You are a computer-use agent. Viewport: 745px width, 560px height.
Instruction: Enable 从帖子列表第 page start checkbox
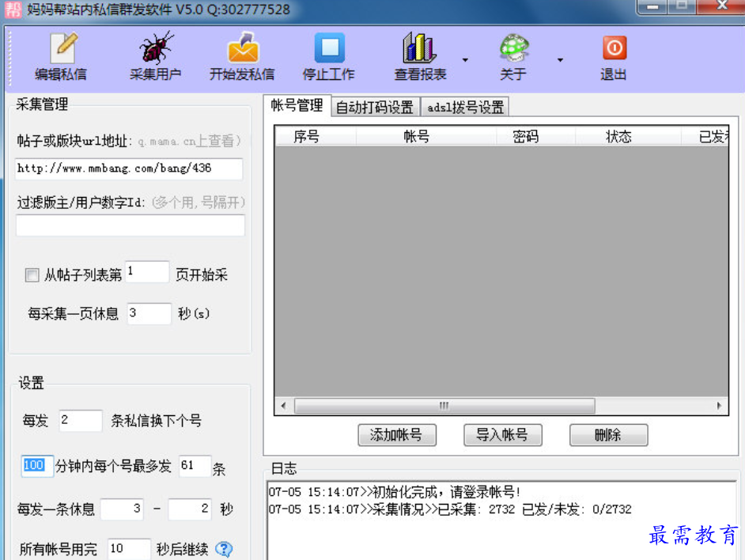[32, 275]
